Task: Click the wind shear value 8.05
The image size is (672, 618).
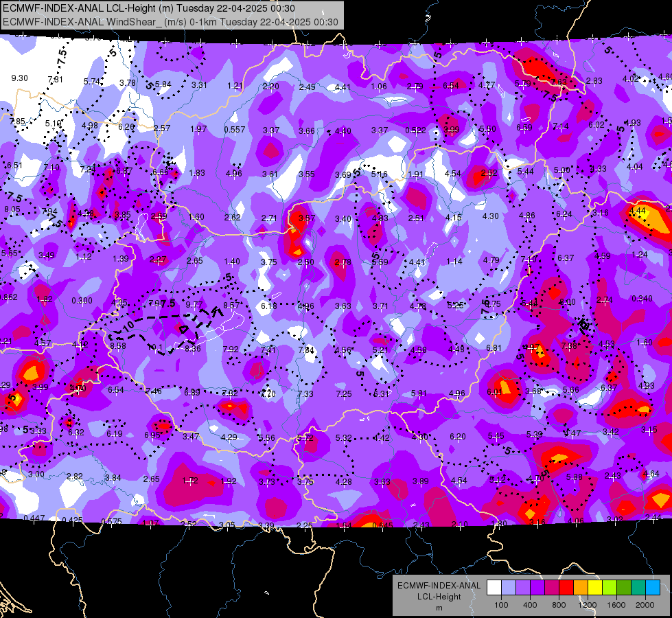Action: [12, 209]
